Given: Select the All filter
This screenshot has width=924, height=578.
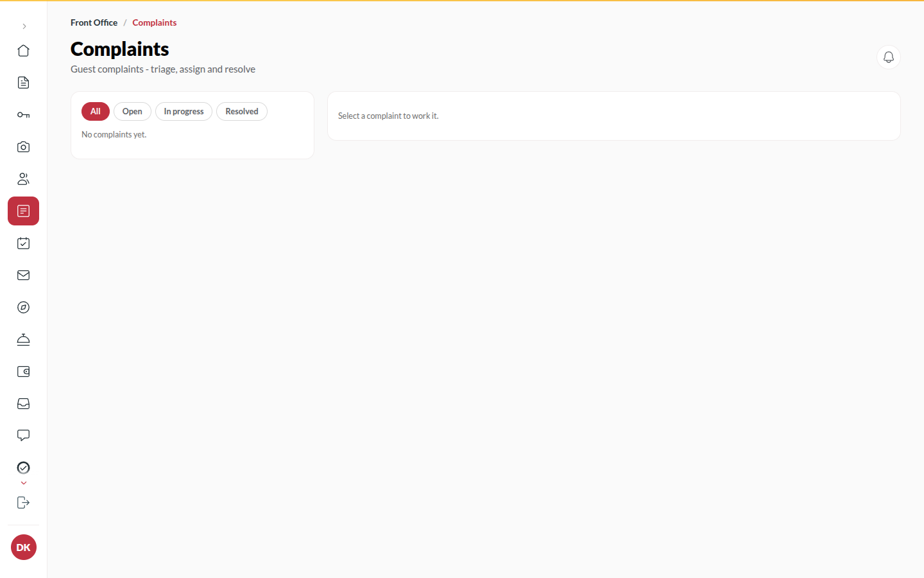Looking at the screenshot, I should tap(96, 112).
